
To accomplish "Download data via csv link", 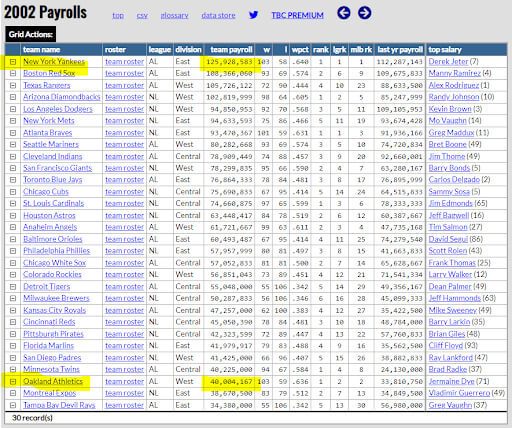I will [x=142, y=15].
